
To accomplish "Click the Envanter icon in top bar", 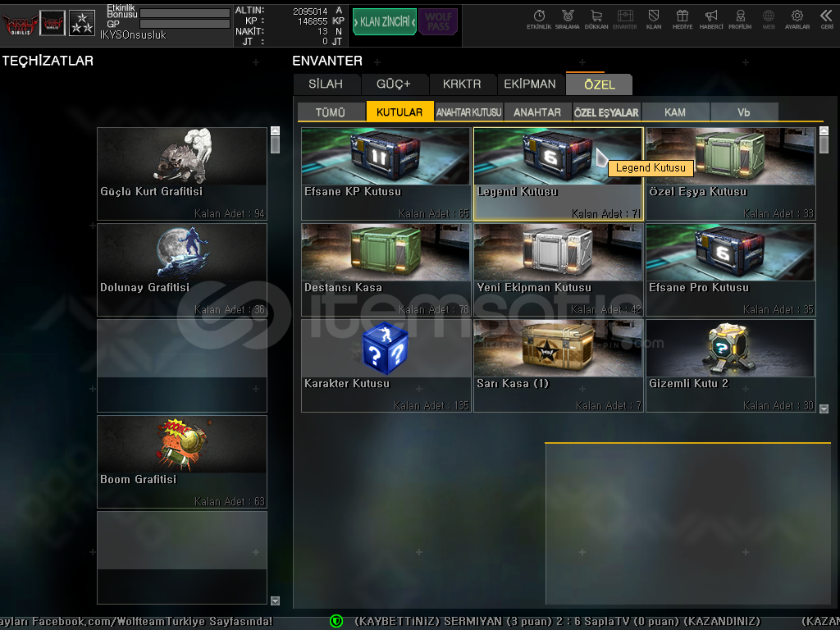I will (624, 20).
